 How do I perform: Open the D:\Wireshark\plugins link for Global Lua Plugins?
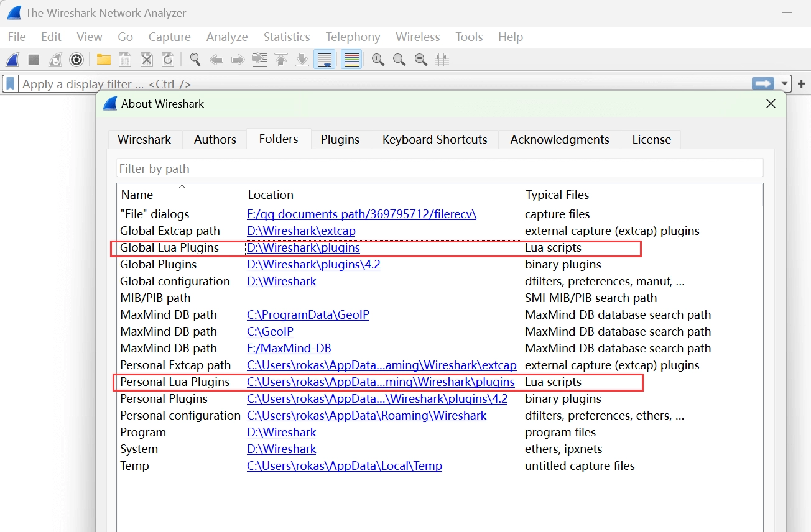click(304, 248)
